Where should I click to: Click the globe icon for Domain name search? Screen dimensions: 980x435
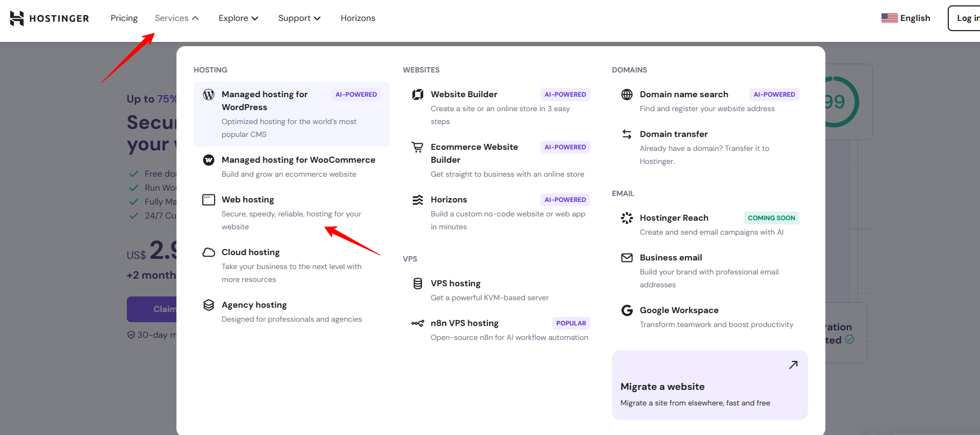627,95
